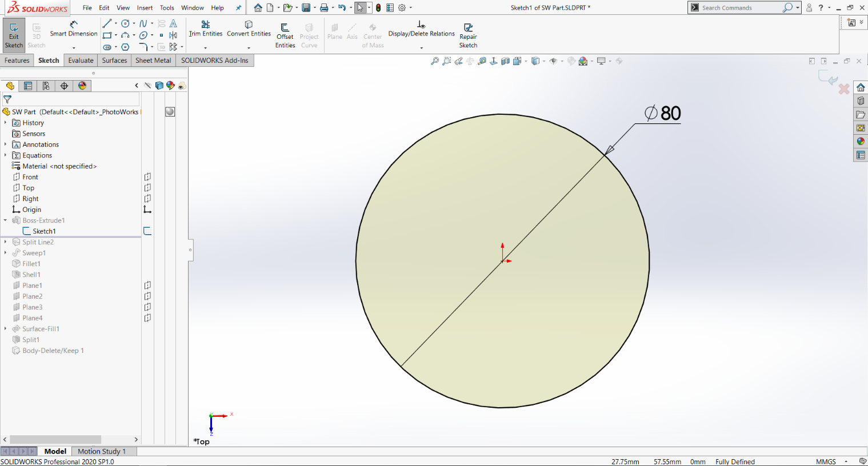Click the Trim Entities tool

(205, 33)
